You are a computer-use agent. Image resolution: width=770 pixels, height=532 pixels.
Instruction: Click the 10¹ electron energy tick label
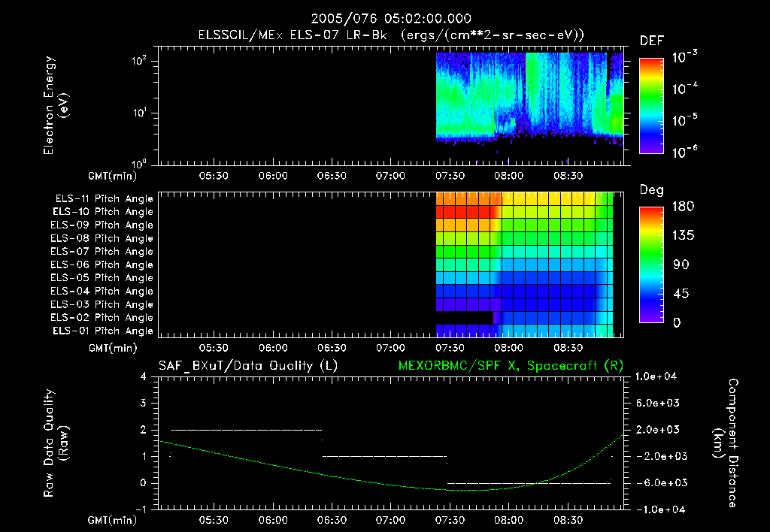[x=139, y=113]
